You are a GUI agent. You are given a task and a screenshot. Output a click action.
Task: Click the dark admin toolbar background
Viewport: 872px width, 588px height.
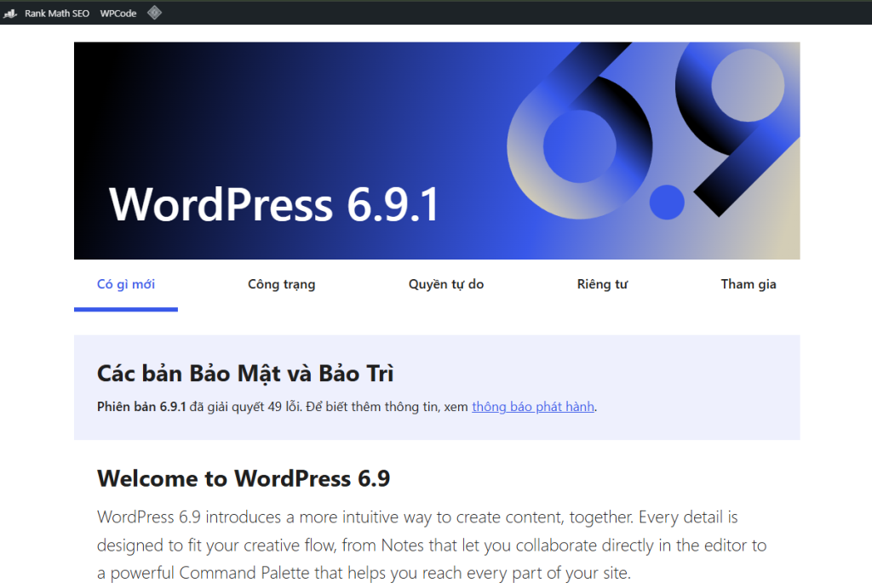click(x=511, y=13)
